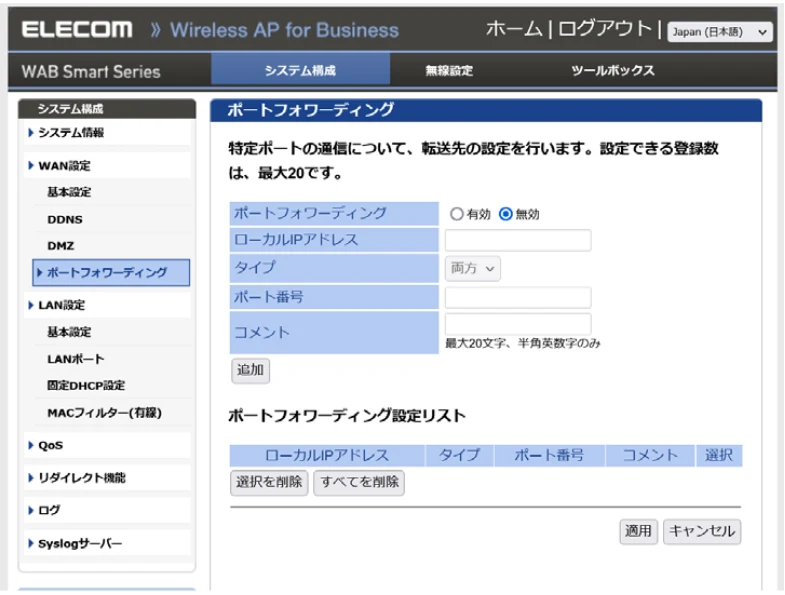Click the 選択 list column header

pyautogui.click(x=719, y=455)
